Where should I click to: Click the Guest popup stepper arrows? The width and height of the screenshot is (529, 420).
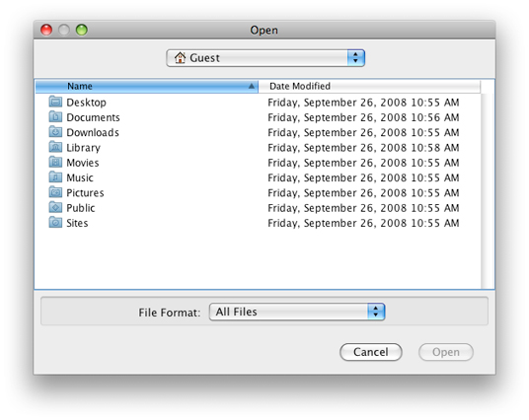(x=355, y=58)
